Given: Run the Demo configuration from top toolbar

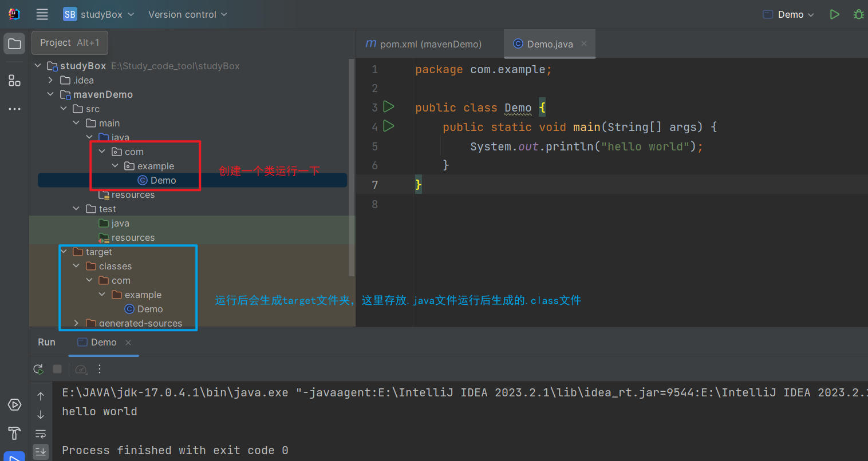Looking at the screenshot, I should click(x=834, y=14).
